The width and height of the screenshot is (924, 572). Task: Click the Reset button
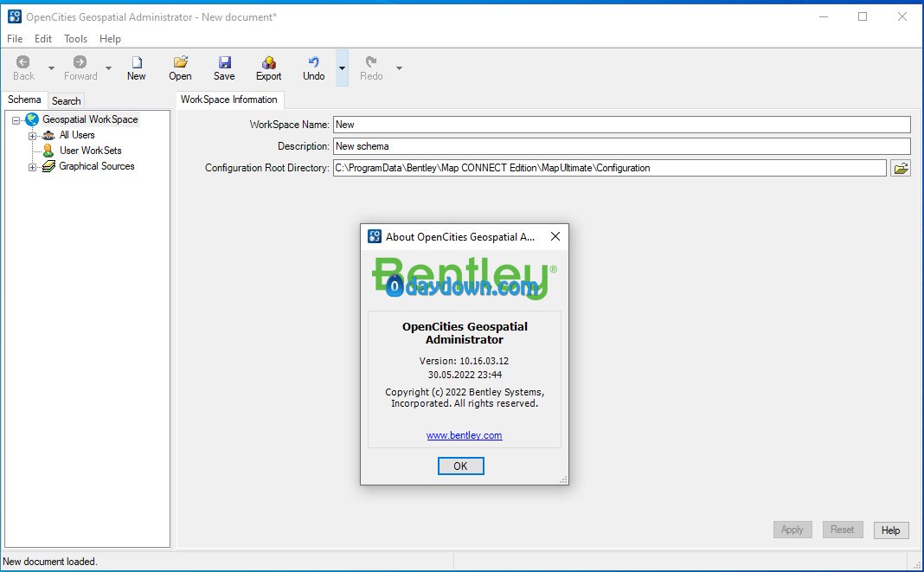tap(842, 530)
